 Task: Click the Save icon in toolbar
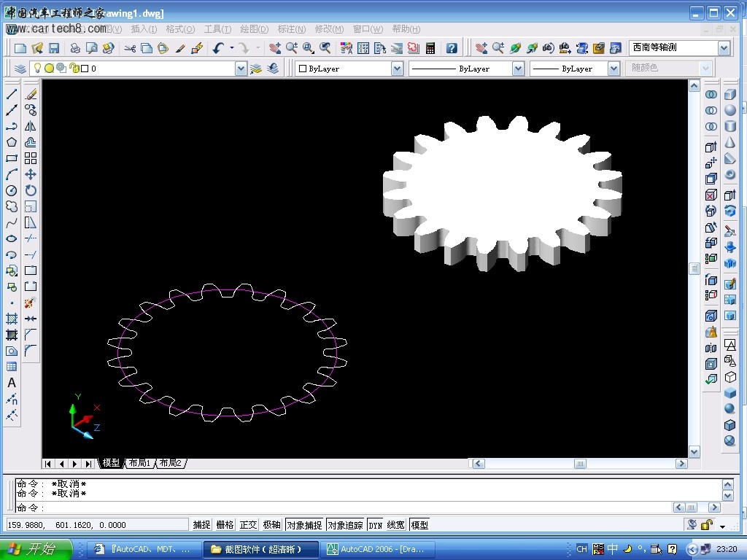point(53,48)
